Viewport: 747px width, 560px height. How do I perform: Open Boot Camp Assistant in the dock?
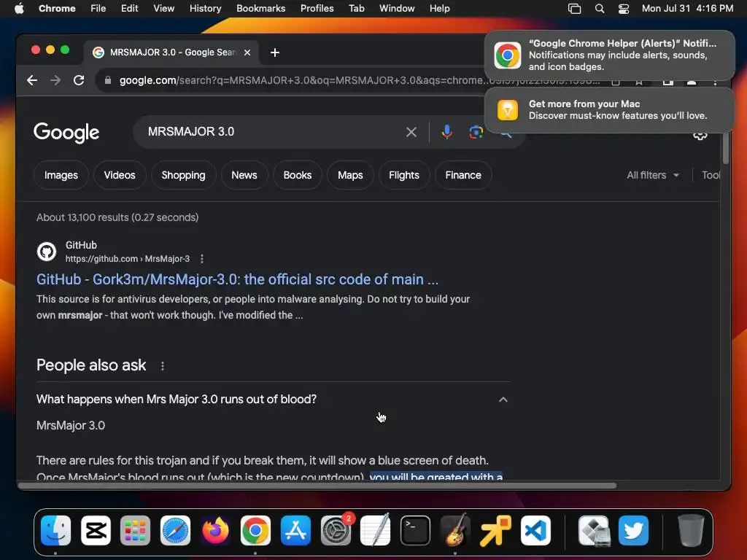pos(594,530)
